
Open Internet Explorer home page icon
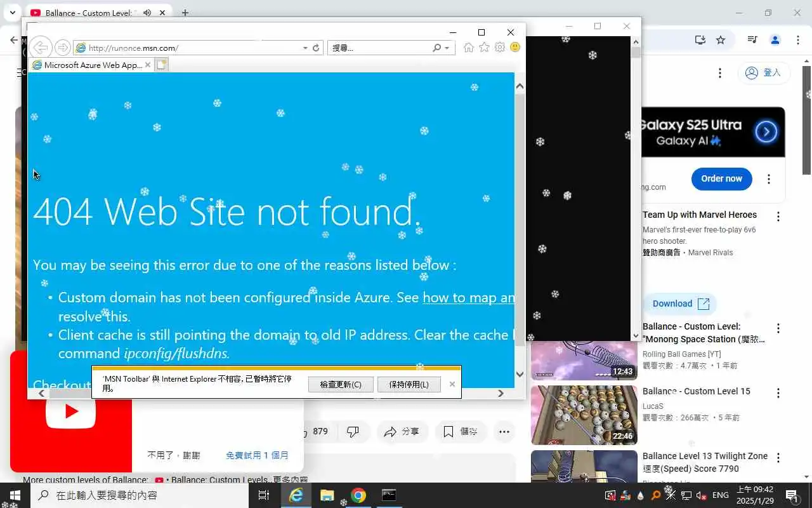click(469, 48)
